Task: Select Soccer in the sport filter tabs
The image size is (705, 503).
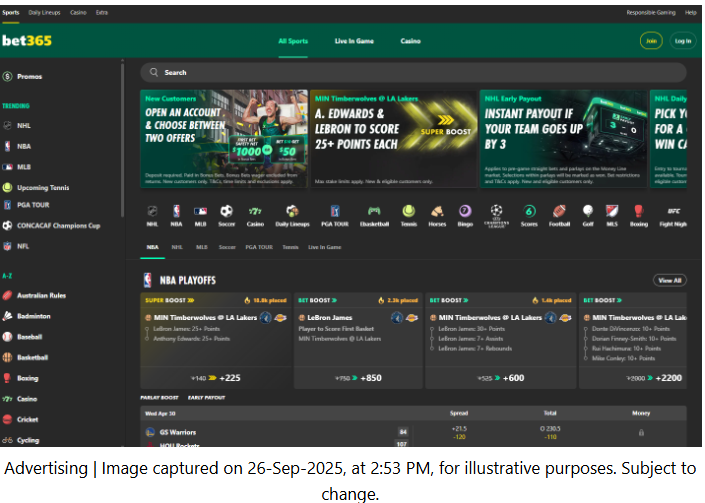Action: click(227, 247)
